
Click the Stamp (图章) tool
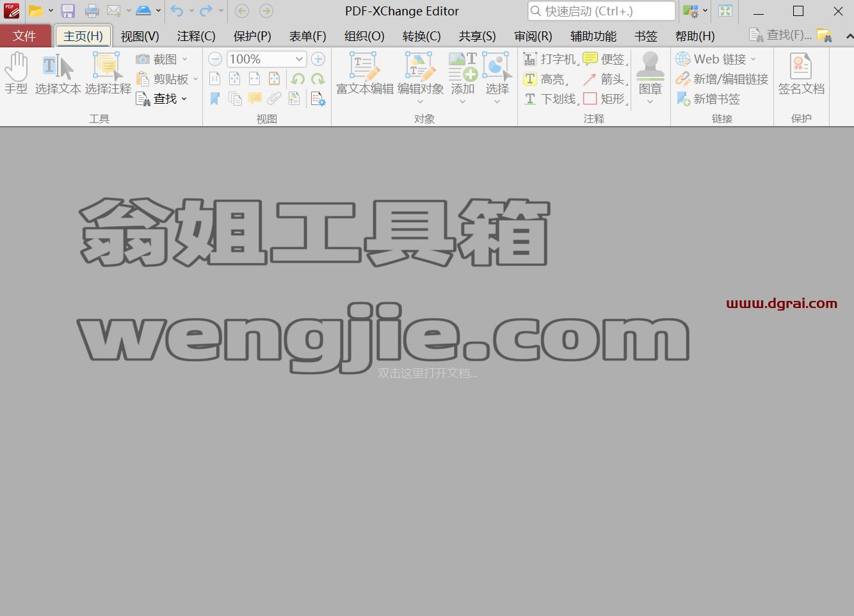pyautogui.click(x=650, y=77)
